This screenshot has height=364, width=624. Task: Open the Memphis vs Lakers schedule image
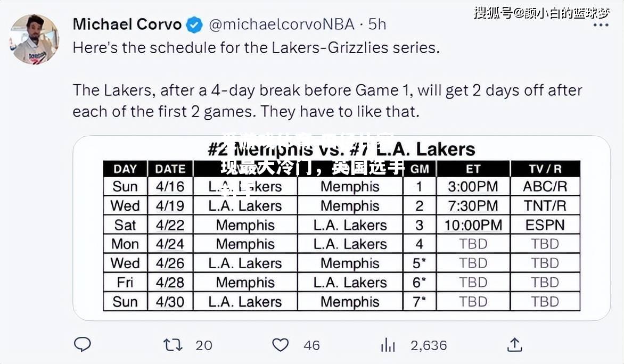(x=341, y=228)
